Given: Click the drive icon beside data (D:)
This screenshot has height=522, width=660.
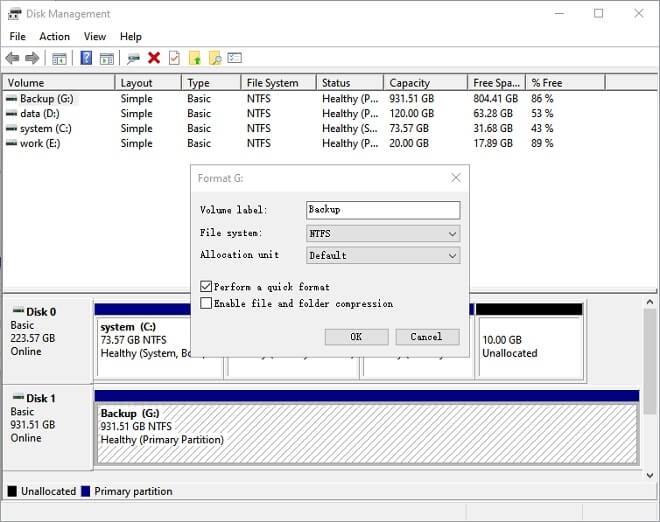Looking at the screenshot, I should 12,114.
